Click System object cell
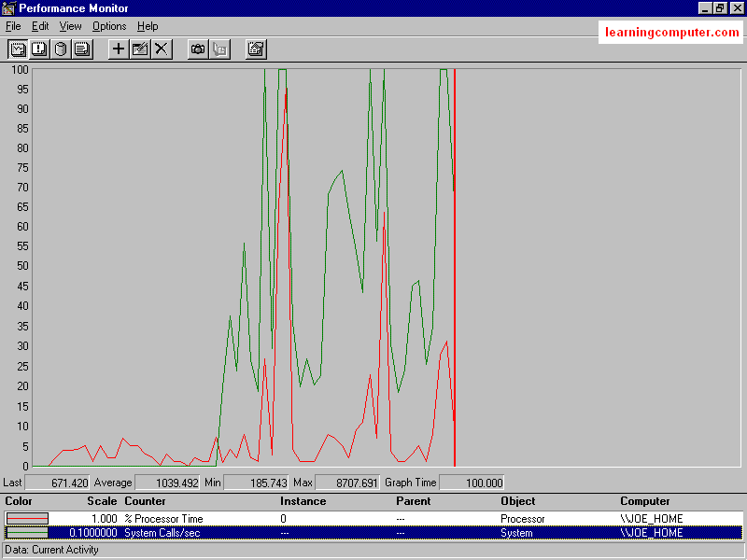 coord(516,532)
